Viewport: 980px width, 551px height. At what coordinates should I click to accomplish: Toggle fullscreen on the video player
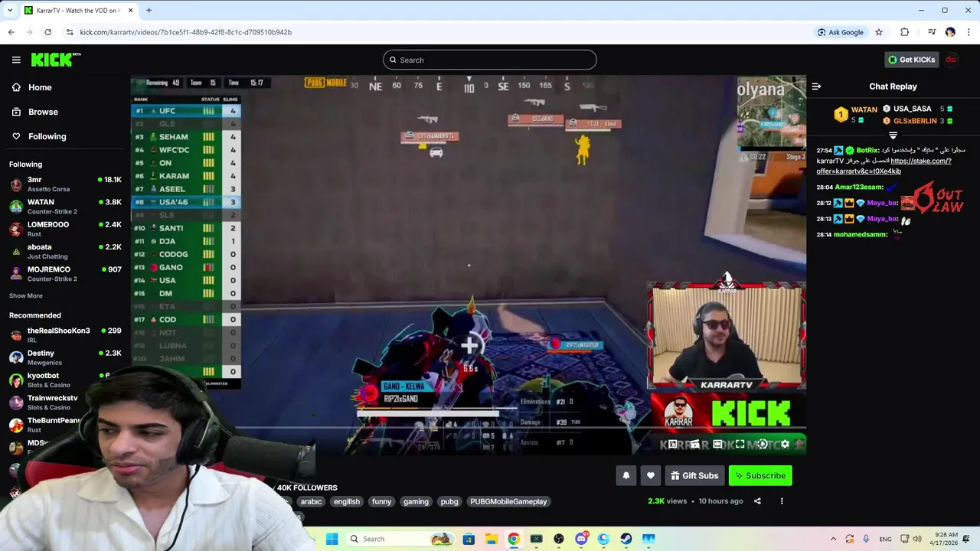[740, 444]
